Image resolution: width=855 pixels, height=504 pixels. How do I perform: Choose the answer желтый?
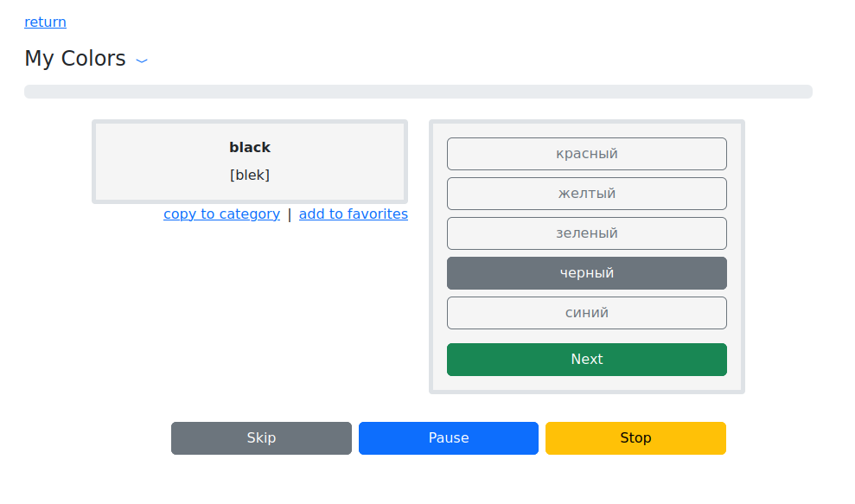[x=586, y=194]
